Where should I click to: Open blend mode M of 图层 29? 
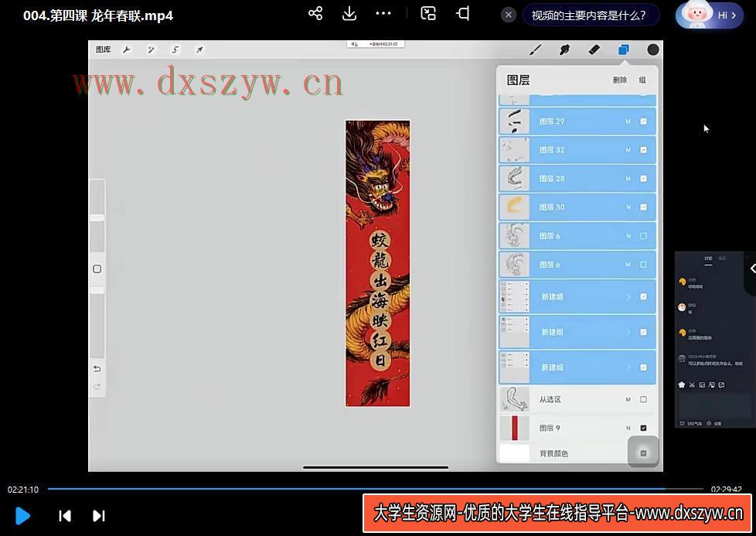click(x=628, y=121)
